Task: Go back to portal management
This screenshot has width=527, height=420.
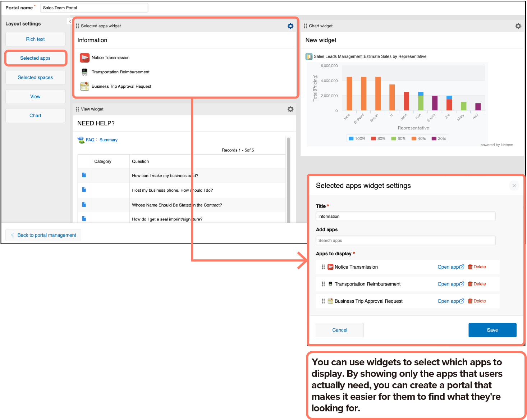Action: [x=43, y=235]
